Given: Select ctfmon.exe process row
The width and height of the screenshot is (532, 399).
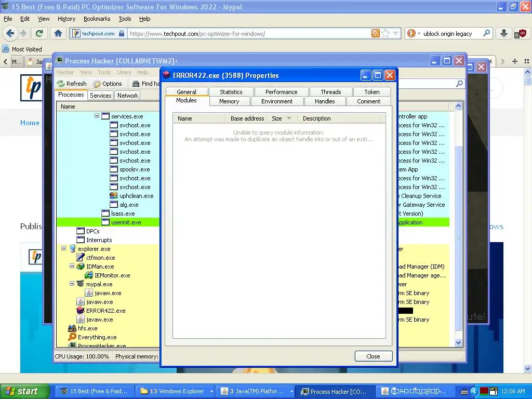Looking at the screenshot, I should point(100,258).
